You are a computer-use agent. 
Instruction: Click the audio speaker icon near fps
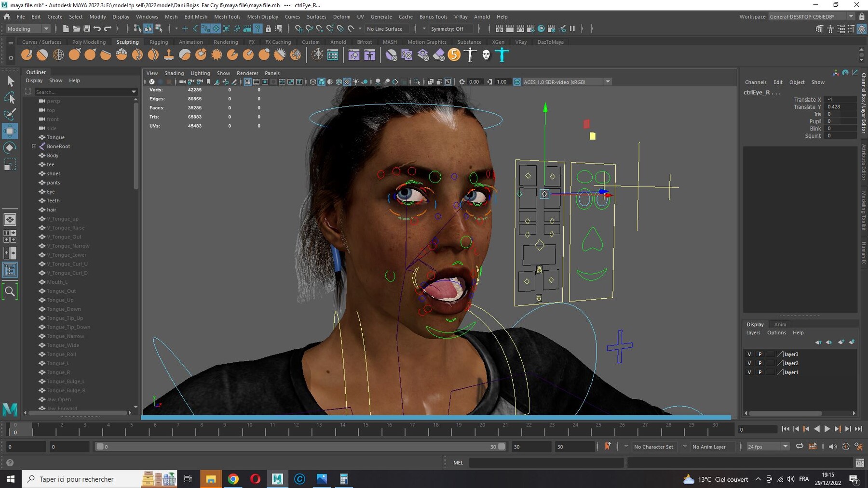(832, 447)
